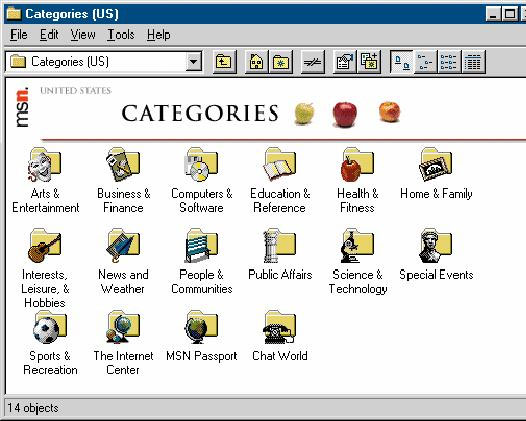Click the red apple in banner

pos(345,114)
